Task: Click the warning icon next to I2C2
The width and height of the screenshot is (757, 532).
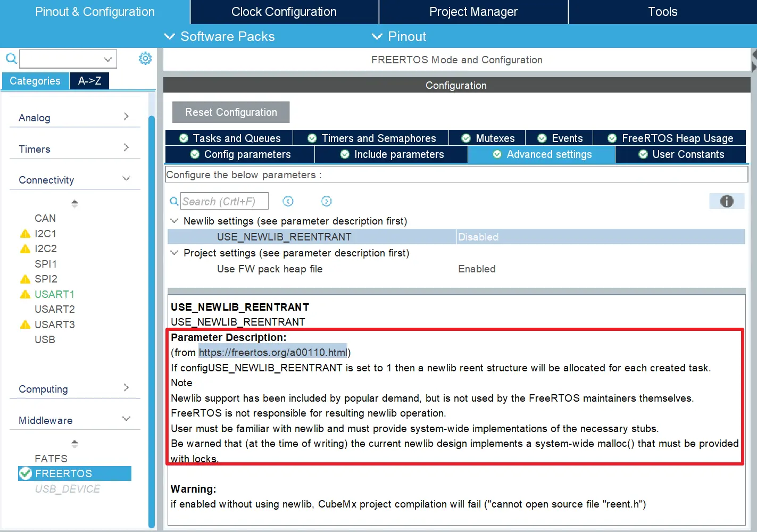Action: (25, 248)
